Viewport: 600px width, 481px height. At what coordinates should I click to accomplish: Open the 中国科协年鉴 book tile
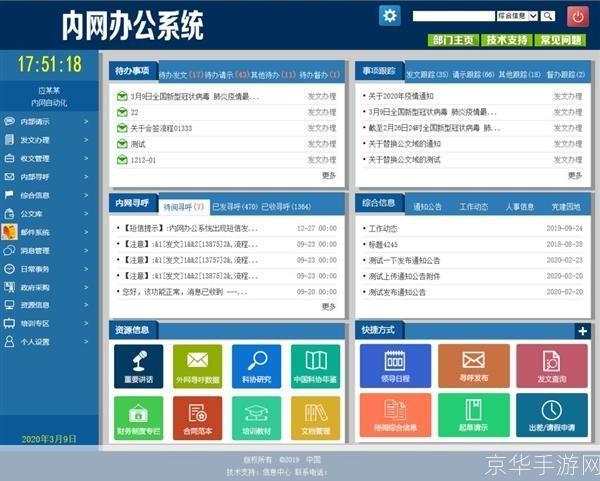(316, 366)
